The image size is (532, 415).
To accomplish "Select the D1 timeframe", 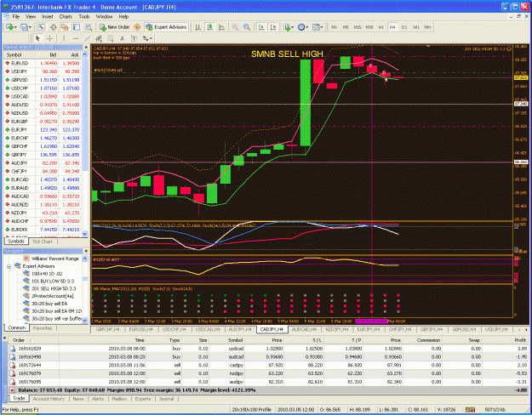I will [x=404, y=27].
